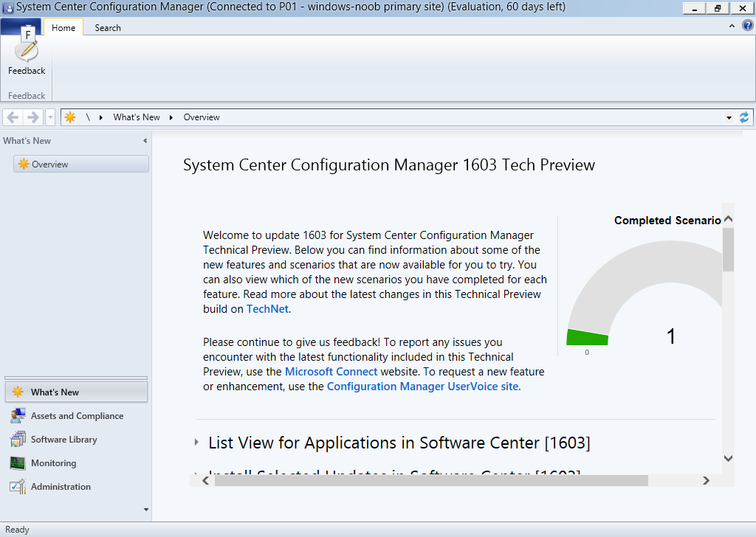
Task: Click the vertical scrollbar down arrow
Action: coord(729,458)
